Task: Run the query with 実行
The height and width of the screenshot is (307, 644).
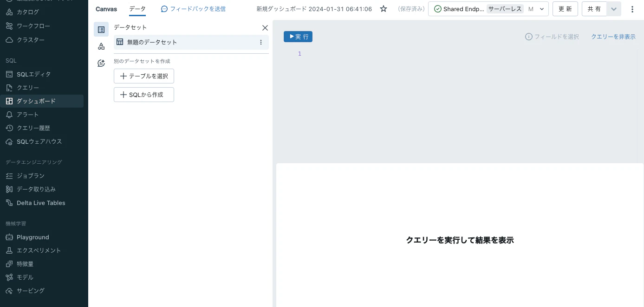Action: [x=298, y=37]
